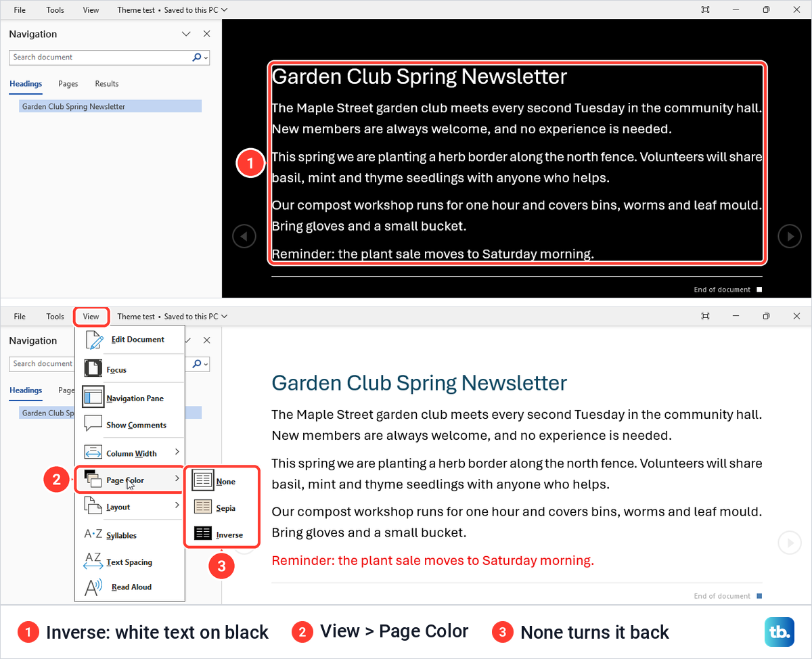Click the blue newsletter title in white-page window
The height and width of the screenshot is (659, 812).
point(419,383)
